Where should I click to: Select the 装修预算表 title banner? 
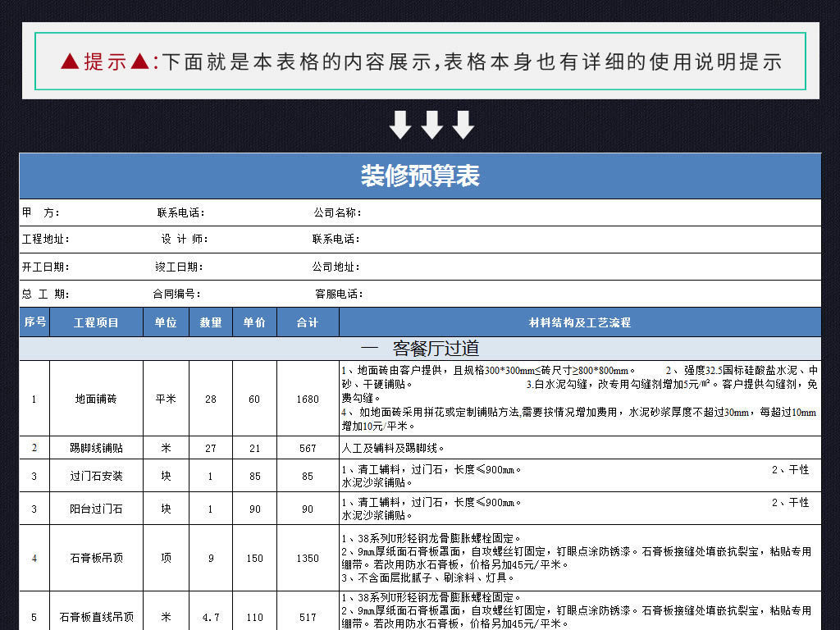tap(420, 176)
